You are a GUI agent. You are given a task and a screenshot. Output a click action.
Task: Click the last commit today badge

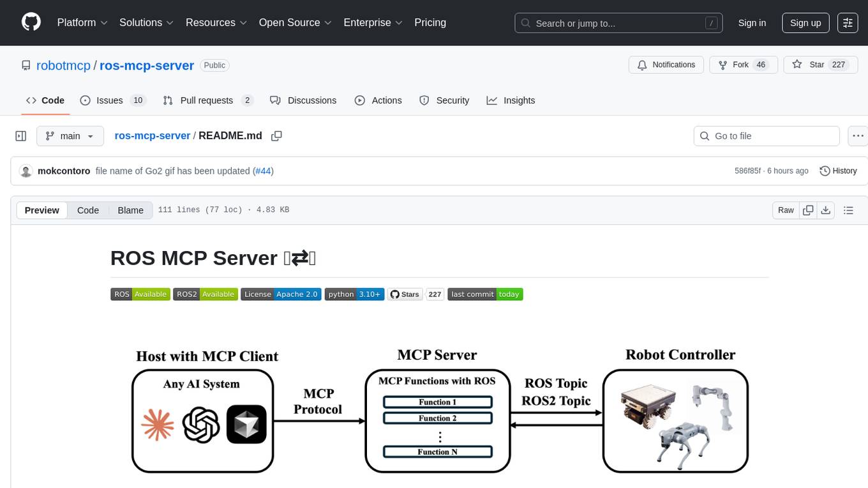(485, 294)
